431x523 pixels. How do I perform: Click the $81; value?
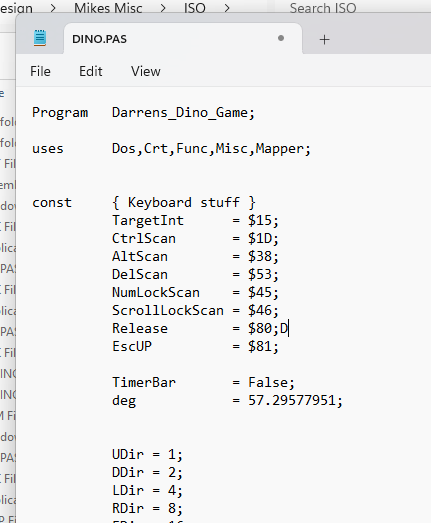point(263,347)
